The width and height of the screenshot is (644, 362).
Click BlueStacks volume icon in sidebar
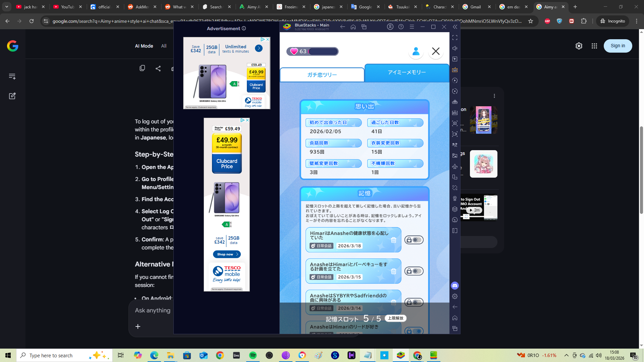[455, 48]
